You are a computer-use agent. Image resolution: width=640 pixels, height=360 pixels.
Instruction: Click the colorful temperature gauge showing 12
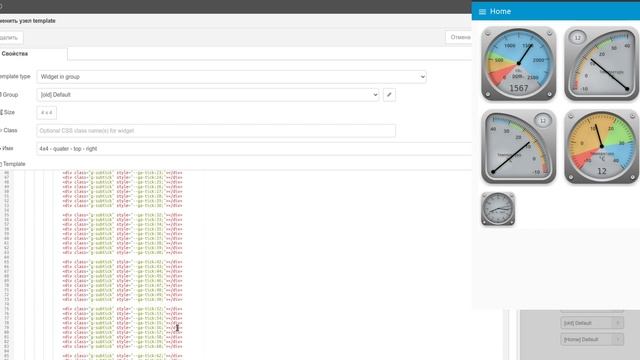click(x=602, y=147)
